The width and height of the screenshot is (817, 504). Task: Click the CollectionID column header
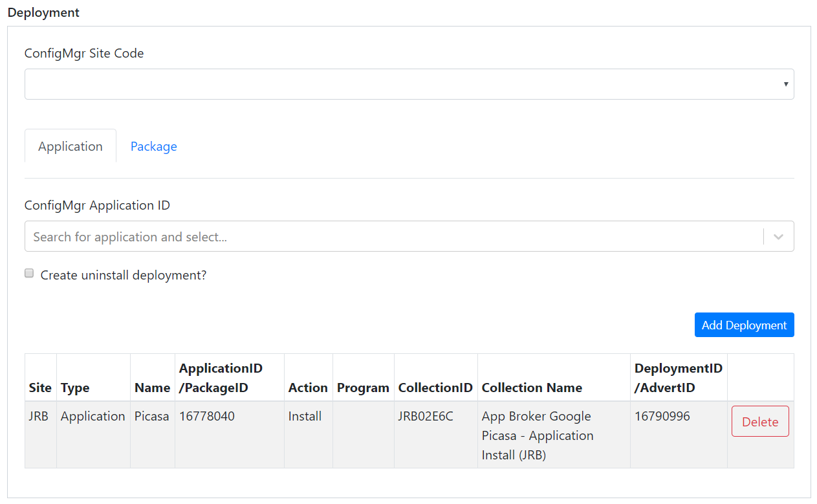(435, 388)
